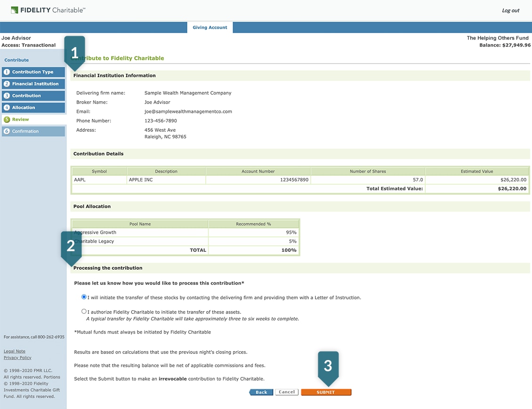The width and height of the screenshot is (532, 409).
Task: Click the Fidelity Charitable logo icon
Action: [14, 10]
